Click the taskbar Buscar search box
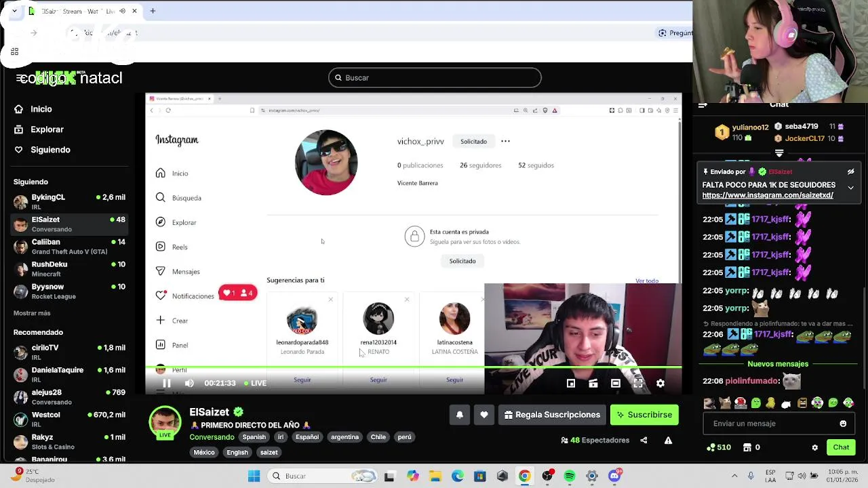 [323, 476]
